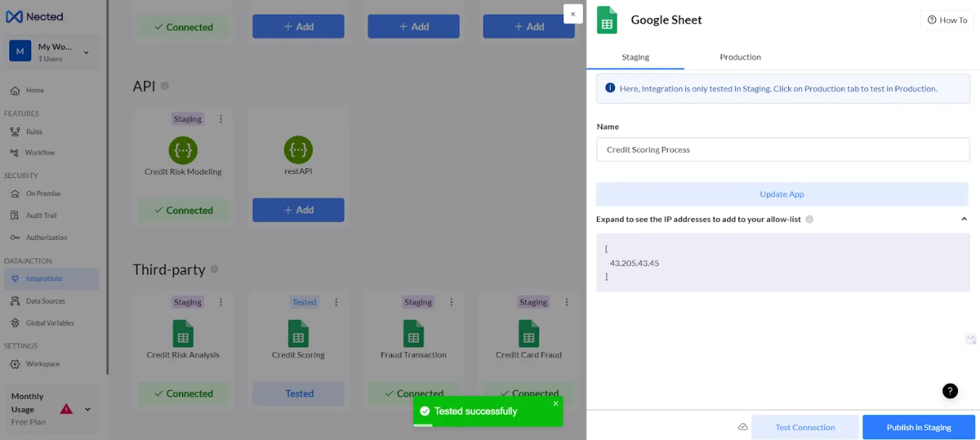Collapse the IP addresses allow-list section
Viewport: 980px width, 440px height.
[964, 219]
